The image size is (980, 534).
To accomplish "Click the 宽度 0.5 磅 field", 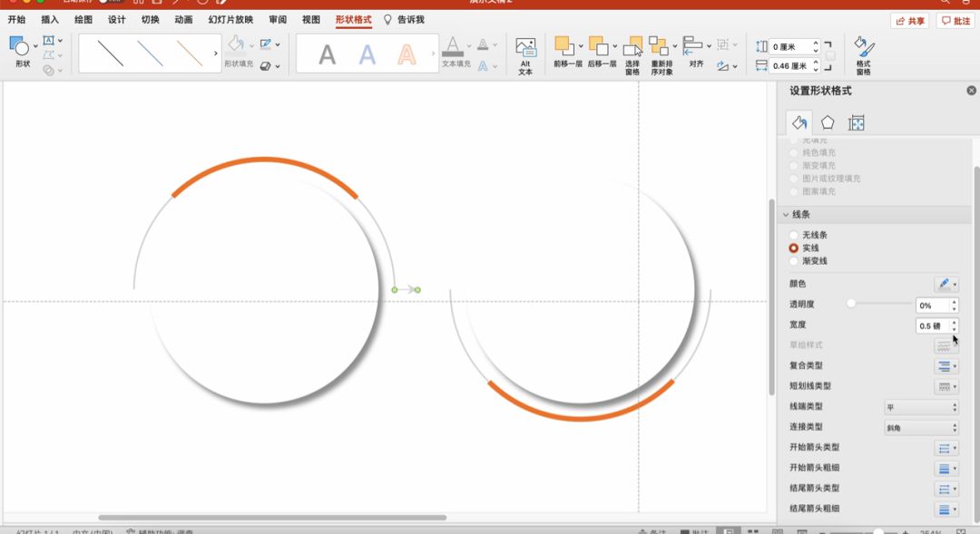I will pyautogui.click(x=933, y=325).
